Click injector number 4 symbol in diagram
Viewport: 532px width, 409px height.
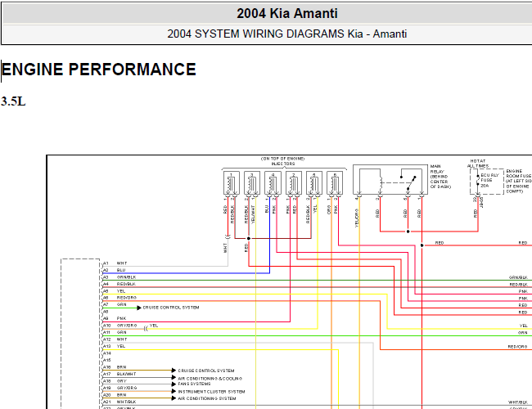tap(273, 182)
